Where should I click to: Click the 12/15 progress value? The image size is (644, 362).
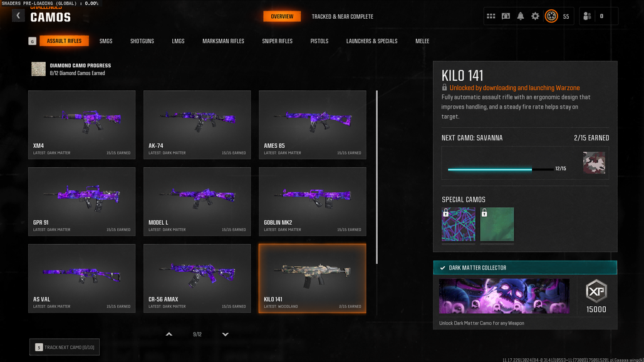click(561, 168)
